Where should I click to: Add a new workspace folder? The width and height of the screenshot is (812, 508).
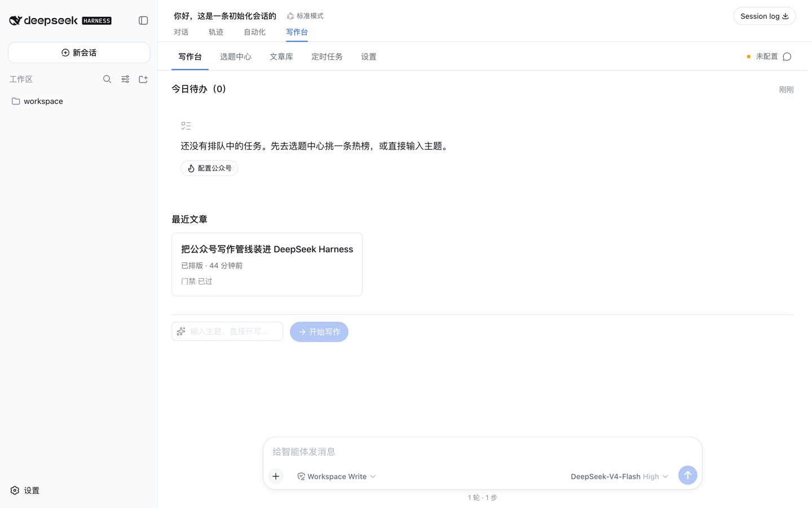tap(143, 80)
